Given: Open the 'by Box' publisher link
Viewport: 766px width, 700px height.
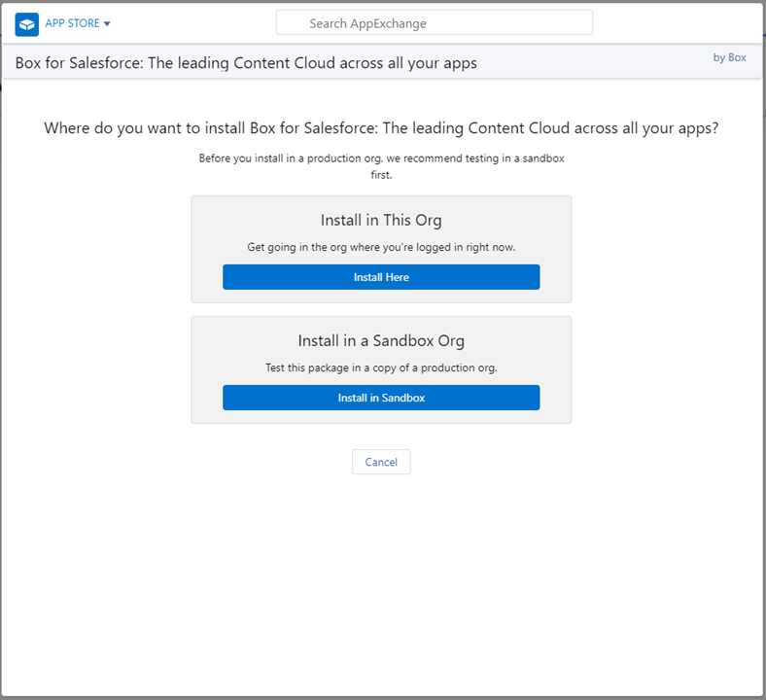Looking at the screenshot, I should click(x=729, y=57).
